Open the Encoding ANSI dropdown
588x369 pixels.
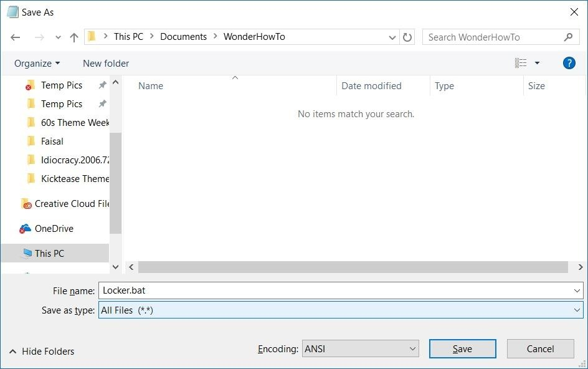361,348
